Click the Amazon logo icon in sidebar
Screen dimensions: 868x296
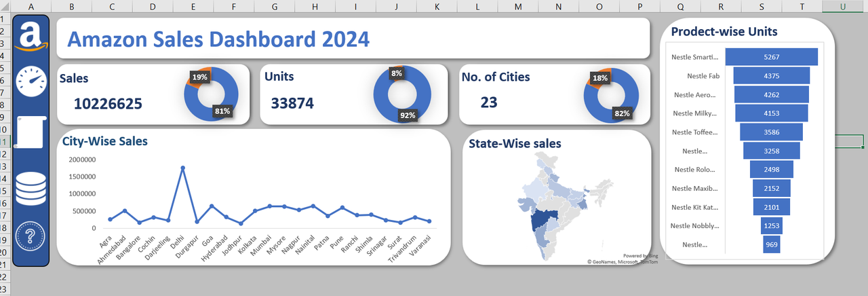pyautogui.click(x=31, y=37)
